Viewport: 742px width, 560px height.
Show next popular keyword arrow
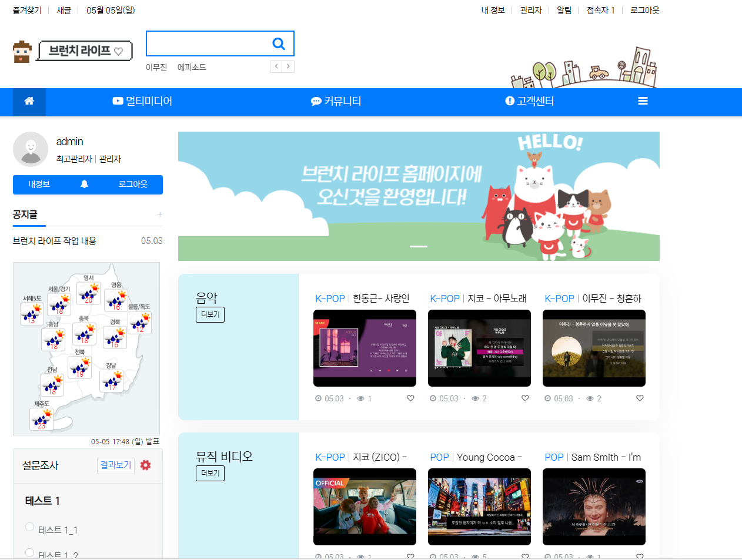[x=288, y=66]
